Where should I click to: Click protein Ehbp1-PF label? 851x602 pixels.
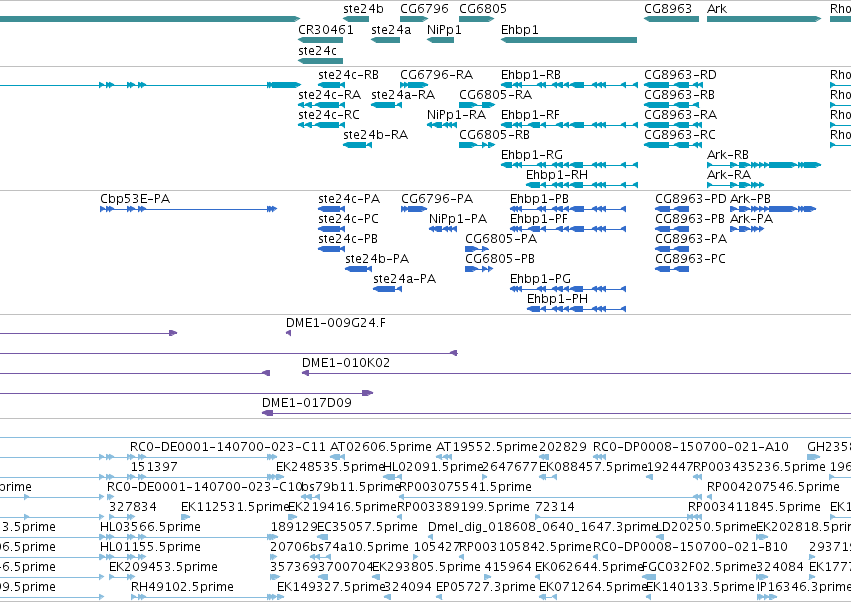coord(539,219)
